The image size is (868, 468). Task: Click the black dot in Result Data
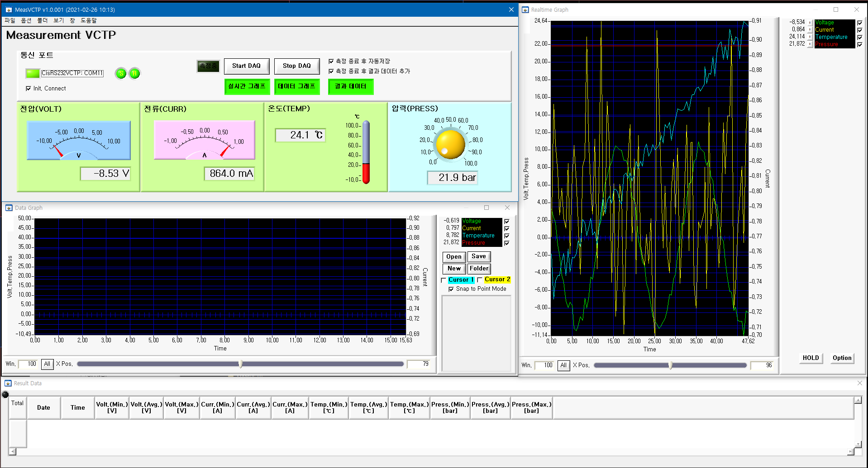click(x=5, y=395)
